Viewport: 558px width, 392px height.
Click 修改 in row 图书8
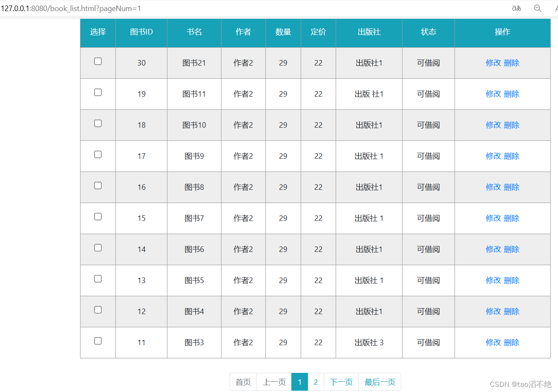pos(493,187)
